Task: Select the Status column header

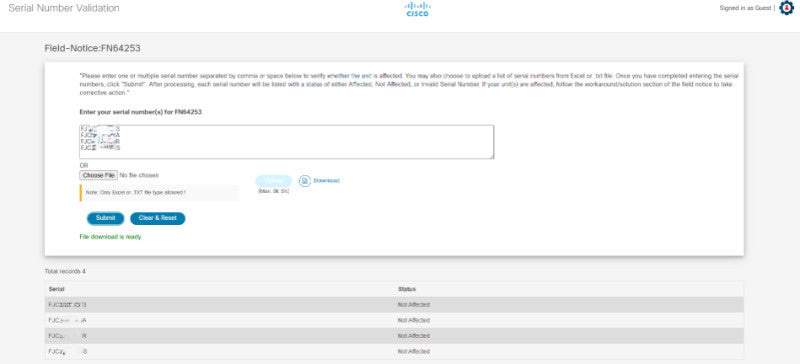Action: pos(407,289)
